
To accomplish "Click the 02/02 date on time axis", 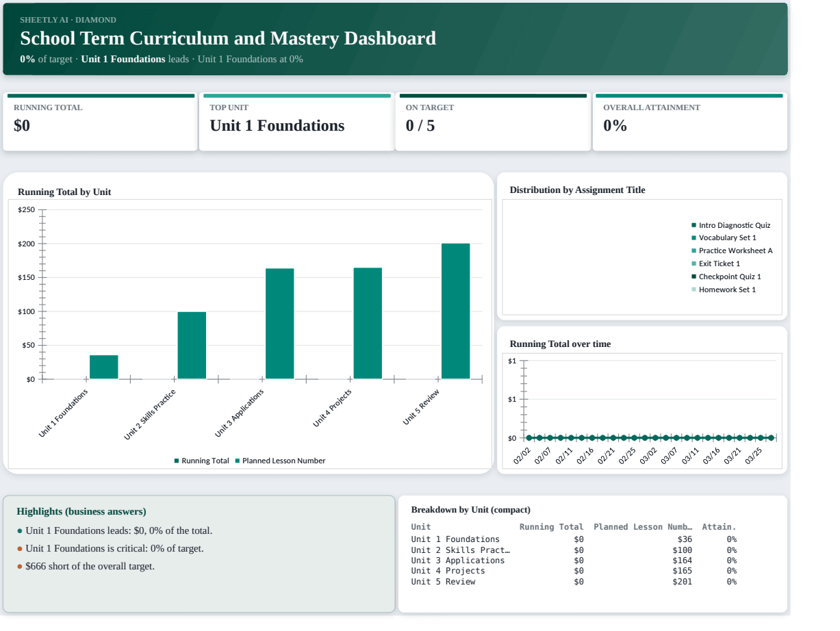I will coord(523,455).
